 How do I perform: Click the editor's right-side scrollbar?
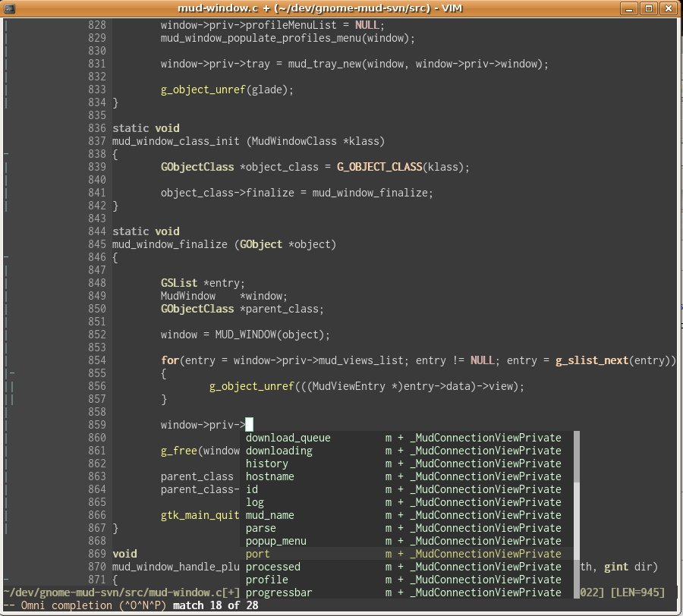pyautogui.click(x=678, y=303)
